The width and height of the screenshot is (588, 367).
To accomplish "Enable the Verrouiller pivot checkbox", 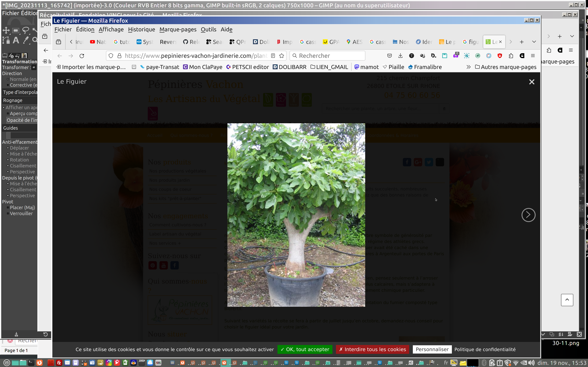I will 8,214.
